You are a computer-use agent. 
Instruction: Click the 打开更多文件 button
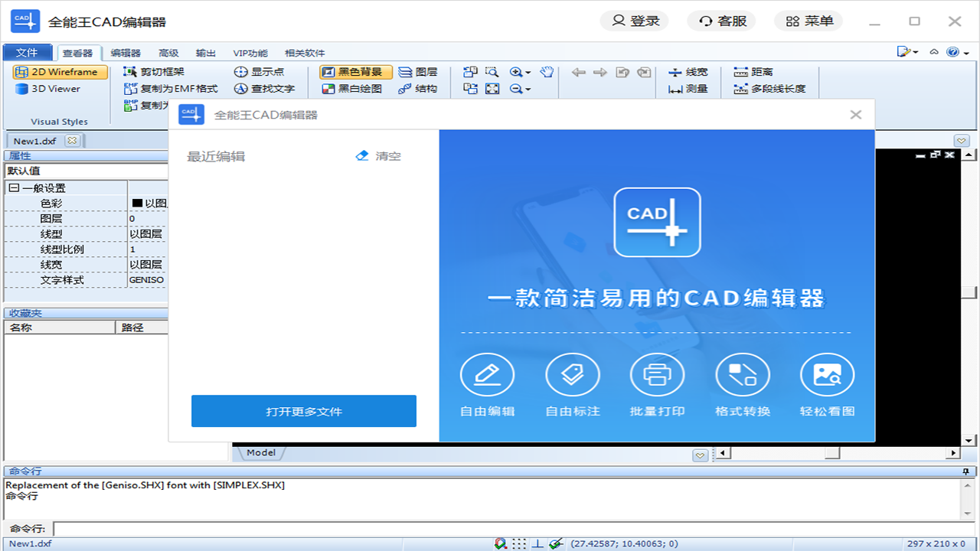(303, 411)
